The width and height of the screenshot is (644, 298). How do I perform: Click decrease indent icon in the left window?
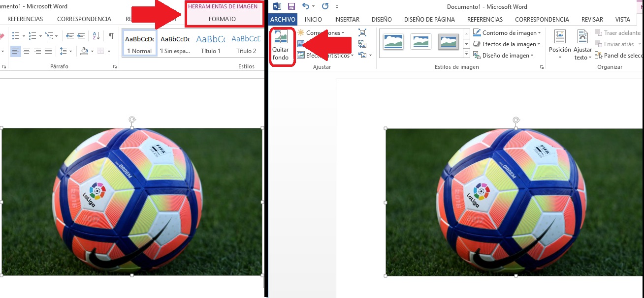coord(70,36)
